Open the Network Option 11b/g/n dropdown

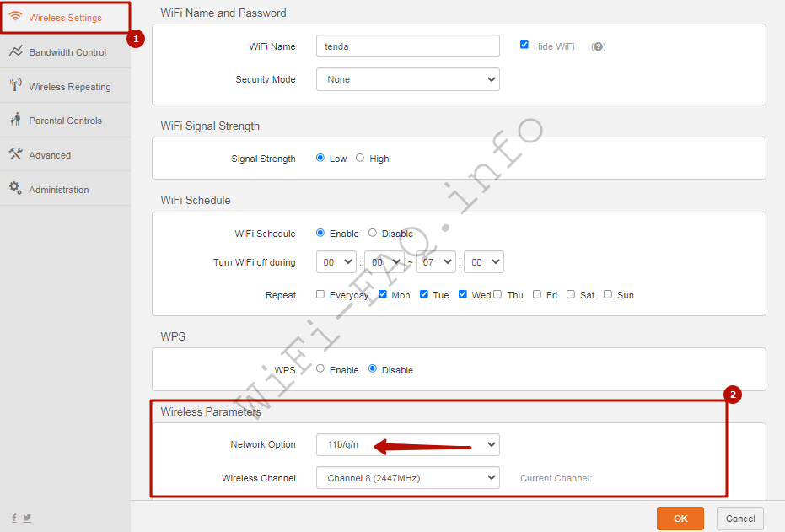pos(407,444)
